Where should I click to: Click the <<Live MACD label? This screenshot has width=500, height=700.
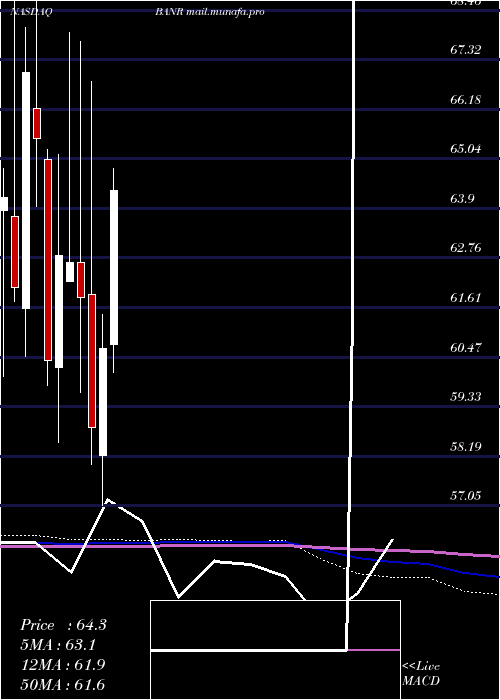tap(421, 674)
